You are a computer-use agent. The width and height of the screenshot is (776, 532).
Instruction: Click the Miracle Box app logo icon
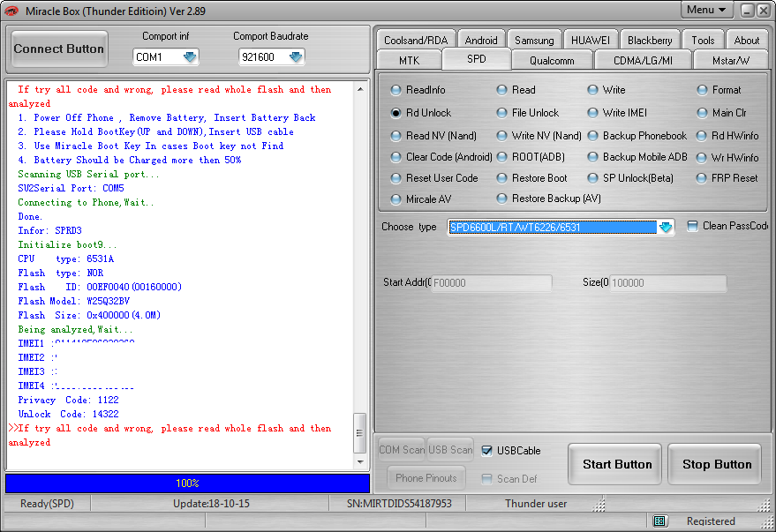(x=11, y=11)
